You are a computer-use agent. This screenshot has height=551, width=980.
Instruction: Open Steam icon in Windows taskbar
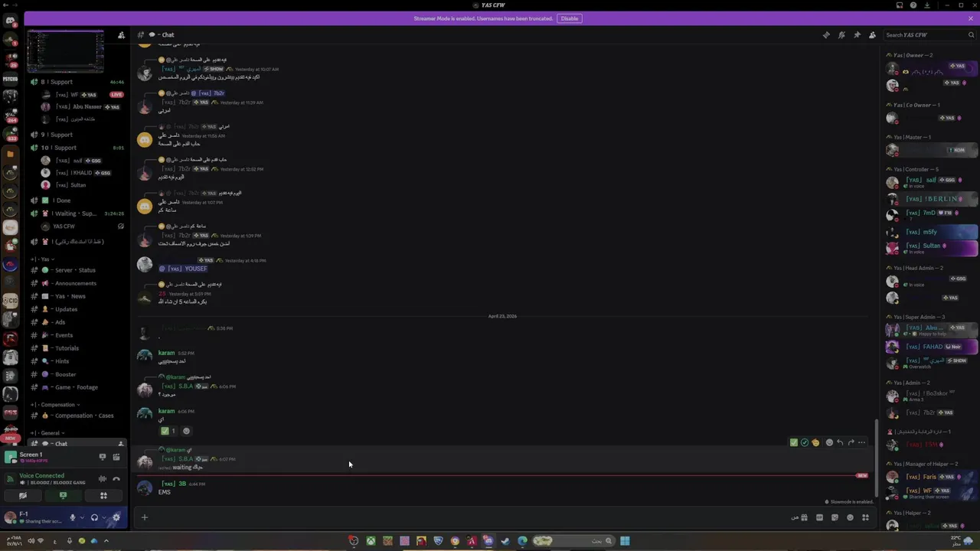[505, 541]
